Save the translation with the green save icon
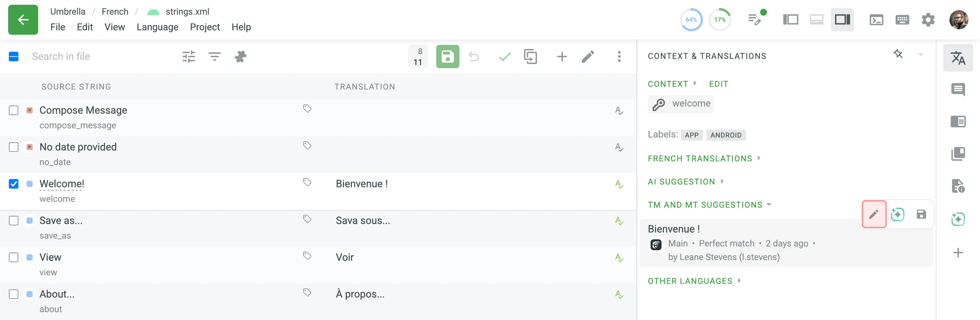 pos(447,57)
